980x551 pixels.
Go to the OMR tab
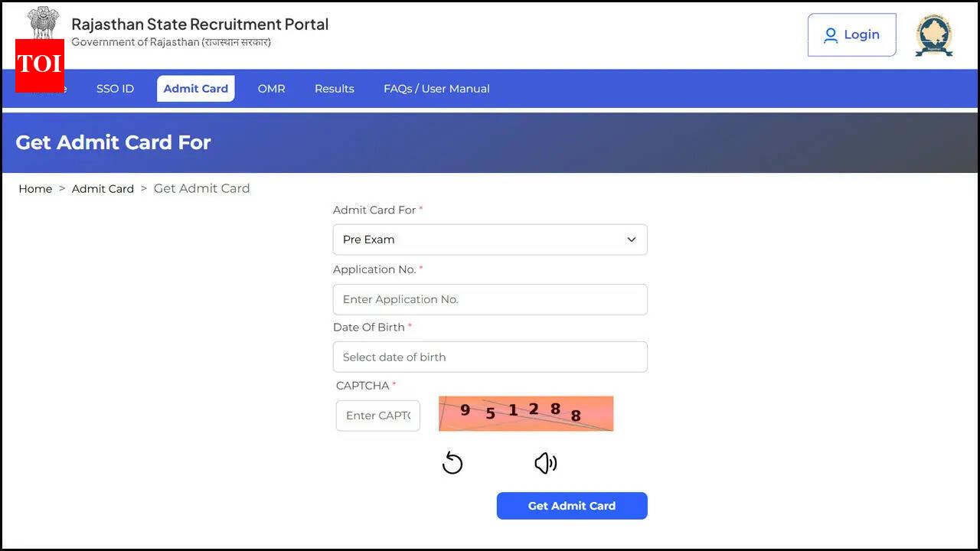point(271,89)
